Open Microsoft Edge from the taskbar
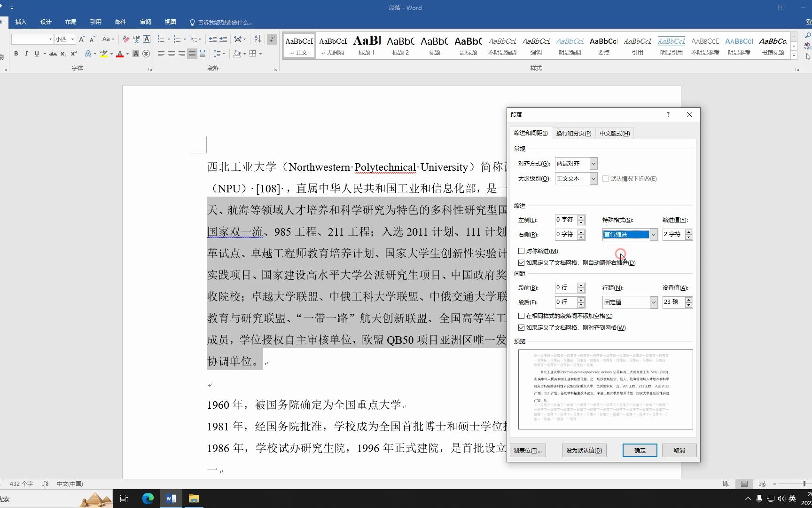 (x=148, y=499)
